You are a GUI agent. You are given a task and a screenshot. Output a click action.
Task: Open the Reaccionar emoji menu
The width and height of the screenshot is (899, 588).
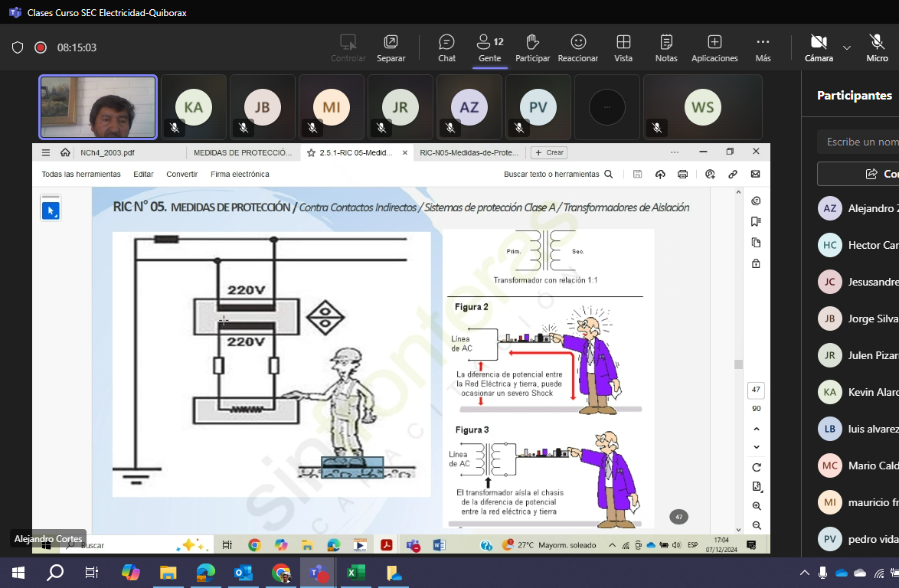click(578, 47)
